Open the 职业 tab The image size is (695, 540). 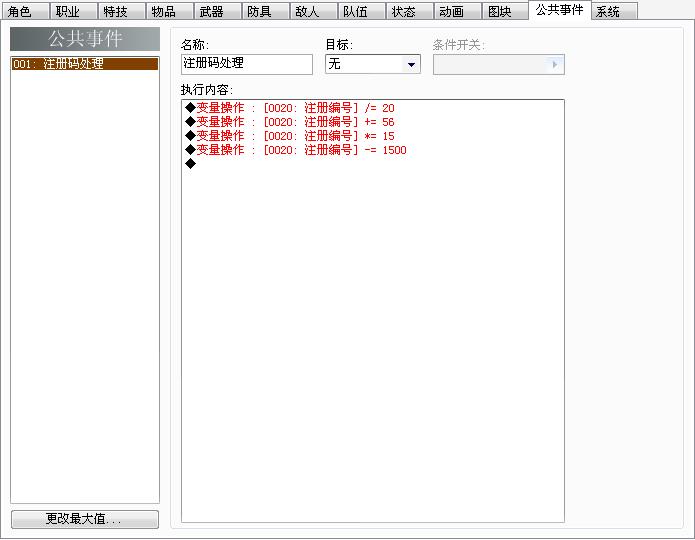click(73, 11)
